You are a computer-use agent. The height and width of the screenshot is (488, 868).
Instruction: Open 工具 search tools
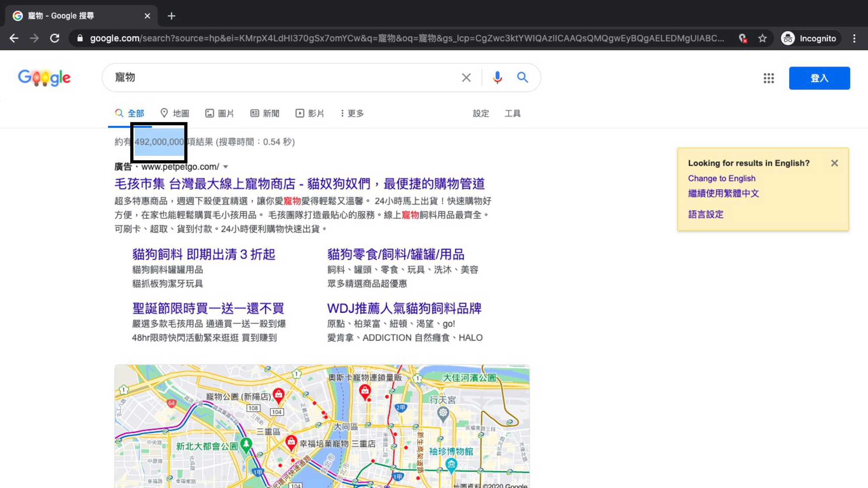click(512, 113)
